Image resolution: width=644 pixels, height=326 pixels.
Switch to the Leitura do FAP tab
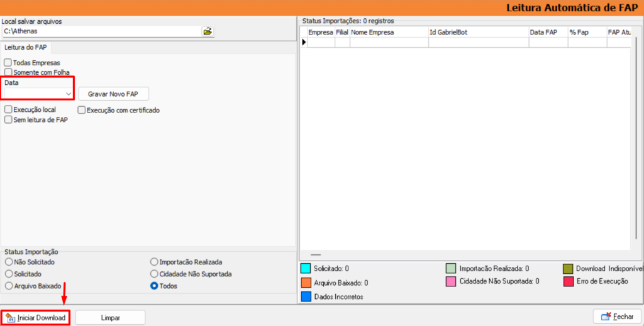[26, 48]
